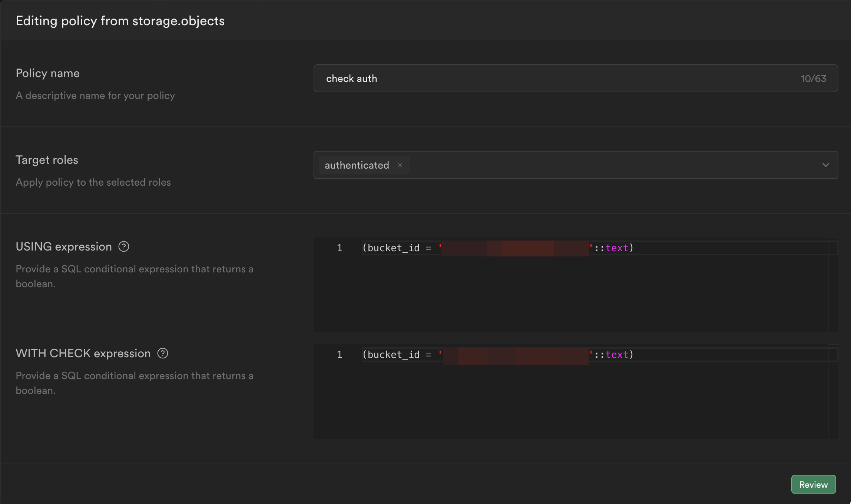
Task: Submit the policy for review
Action: point(813,484)
